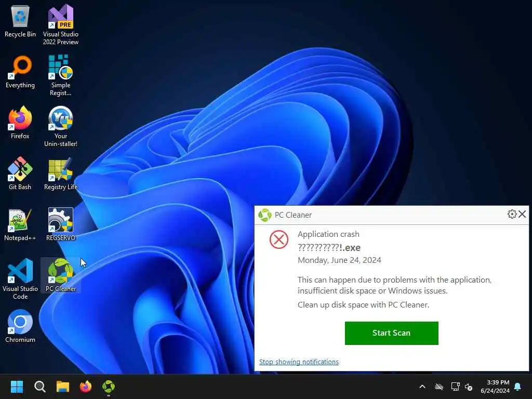Image resolution: width=532 pixels, height=399 pixels.
Task: Select the Everything search shortcut
Action: (x=20, y=72)
